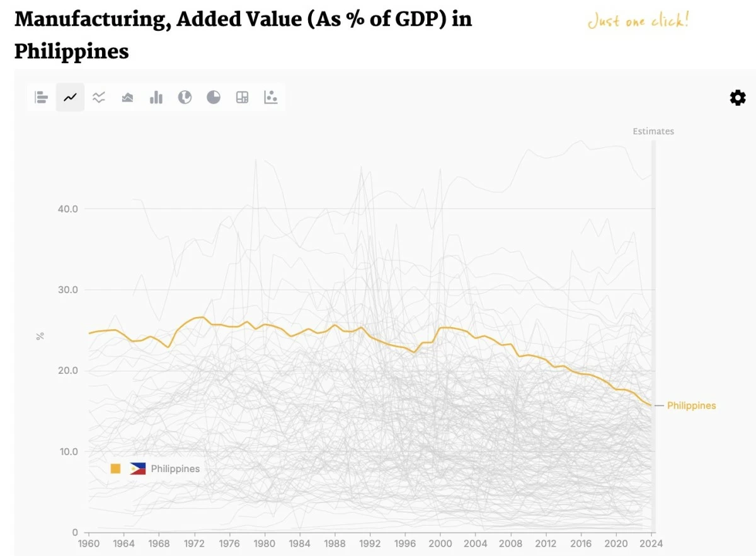Click the 1960 year axis label
This screenshot has height=556, width=756.
(88, 543)
